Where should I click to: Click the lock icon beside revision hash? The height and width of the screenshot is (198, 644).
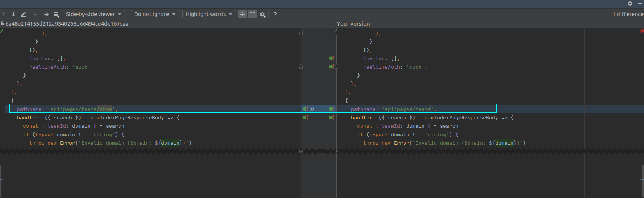pos(2,23)
